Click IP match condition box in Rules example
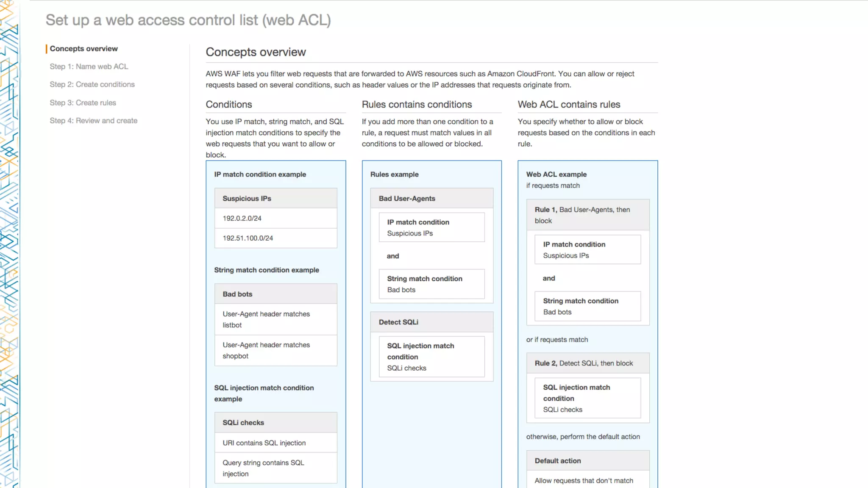Screen dimensions: 868x488 431,227
